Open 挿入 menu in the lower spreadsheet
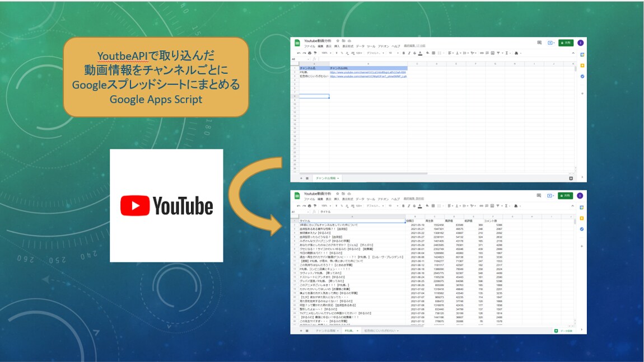This screenshot has width=644, height=362. tap(337, 199)
